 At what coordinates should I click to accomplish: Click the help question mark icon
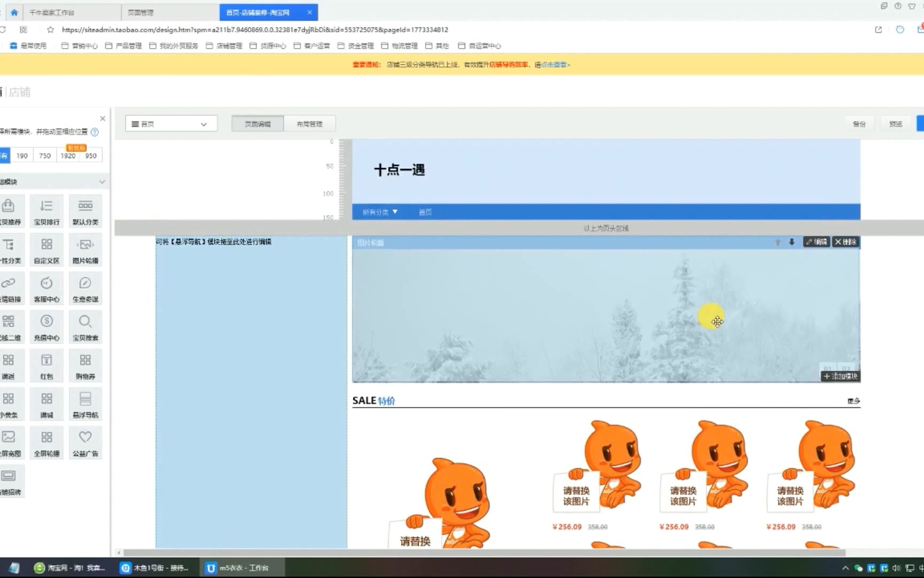pyautogui.click(x=95, y=132)
